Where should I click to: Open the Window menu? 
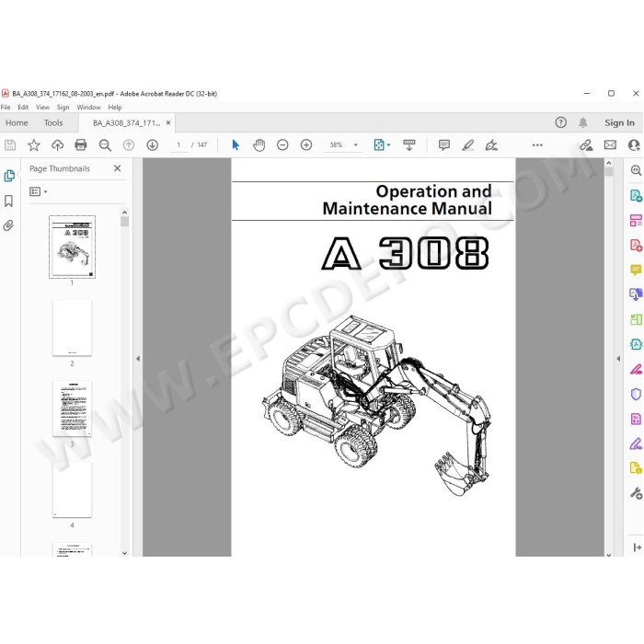[x=88, y=108]
